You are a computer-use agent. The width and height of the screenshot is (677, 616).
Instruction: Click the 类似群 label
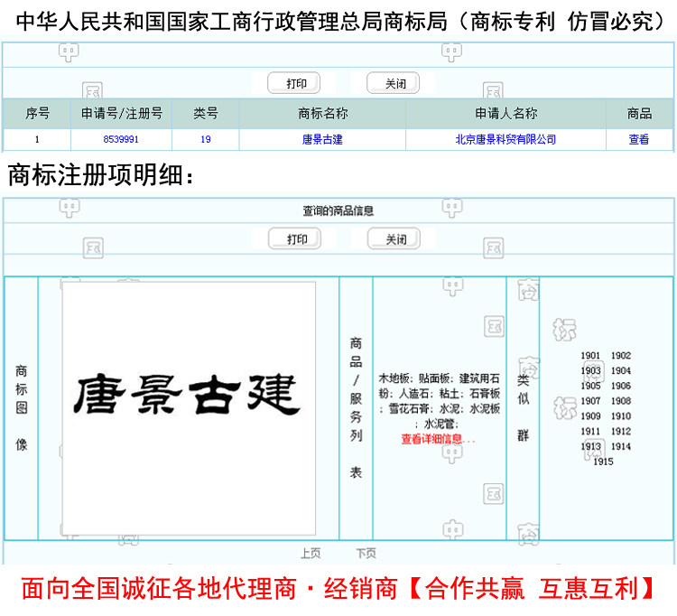(523, 407)
